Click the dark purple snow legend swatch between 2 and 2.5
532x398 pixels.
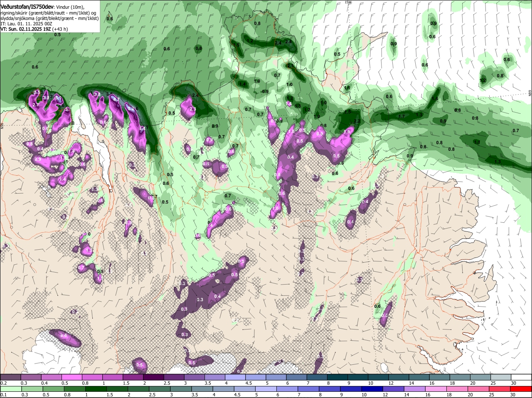pos(153,377)
